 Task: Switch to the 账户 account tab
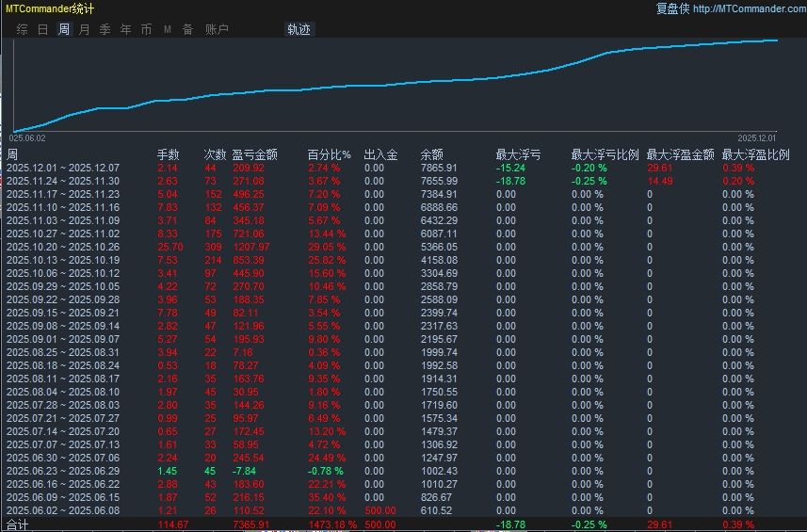pos(217,29)
